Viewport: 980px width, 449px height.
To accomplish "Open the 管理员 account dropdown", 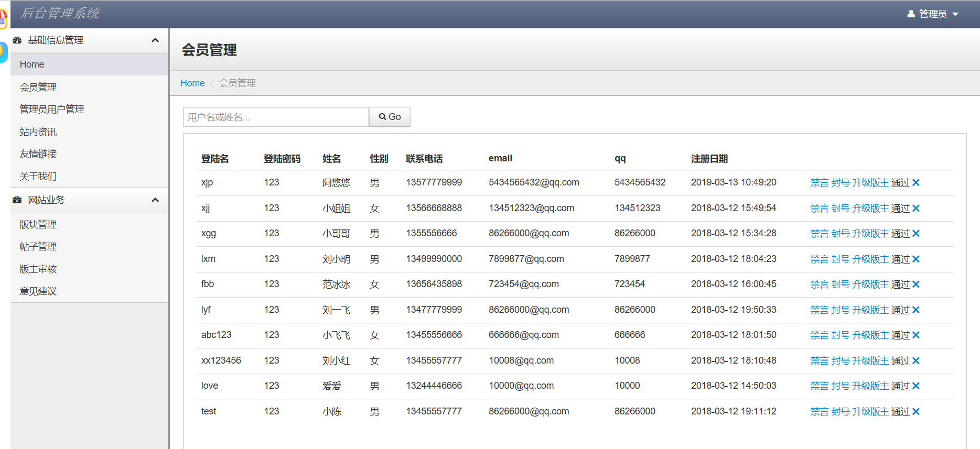I will coord(933,14).
